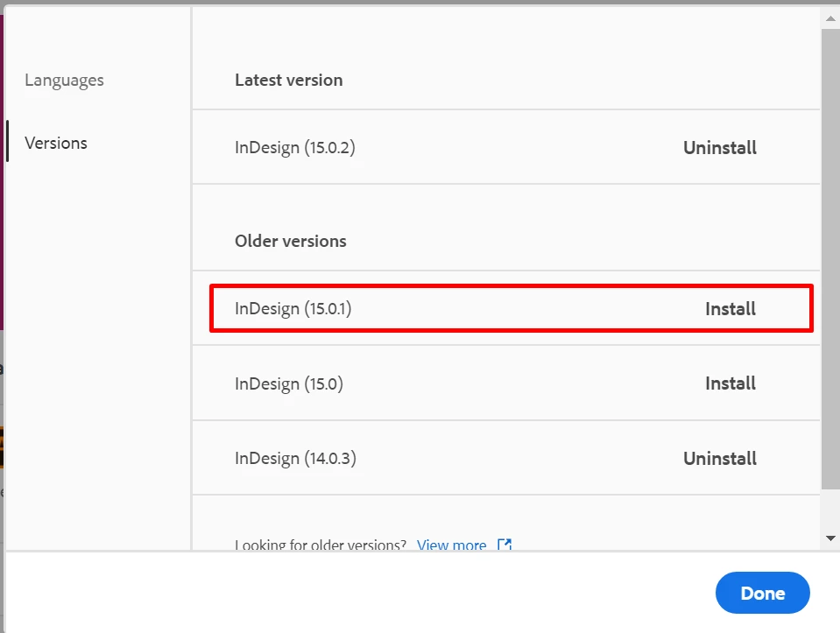This screenshot has height=633, width=840.
Task: Open the Languages section
Action: point(64,81)
